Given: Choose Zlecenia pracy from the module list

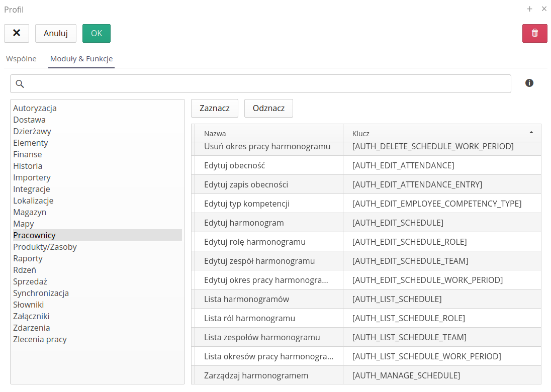Looking at the screenshot, I should tap(40, 339).
